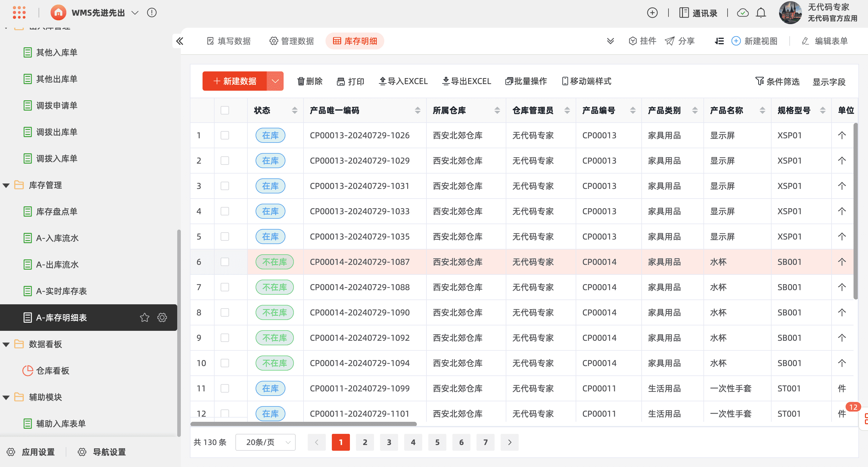Click the 导出EXCEL button
The image size is (868, 467).
click(466, 81)
